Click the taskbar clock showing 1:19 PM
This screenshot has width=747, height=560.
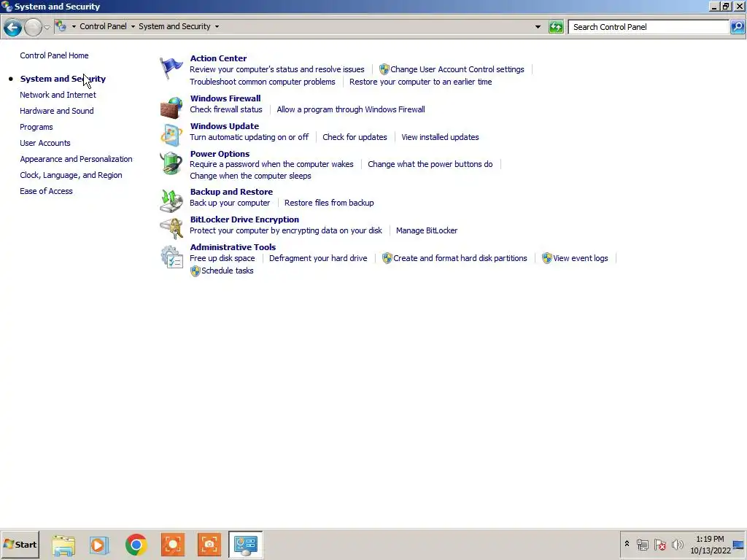tap(710, 539)
